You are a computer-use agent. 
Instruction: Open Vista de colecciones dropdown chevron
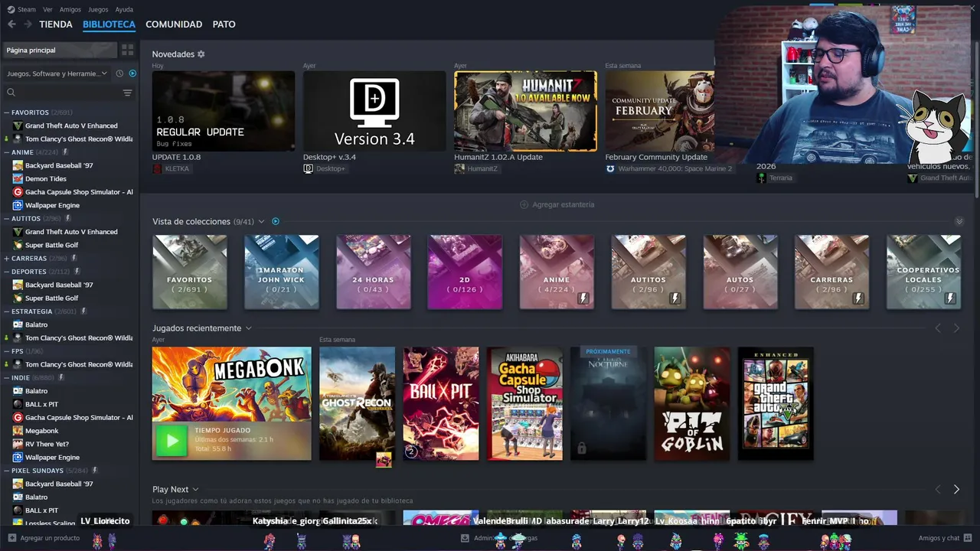261,221
